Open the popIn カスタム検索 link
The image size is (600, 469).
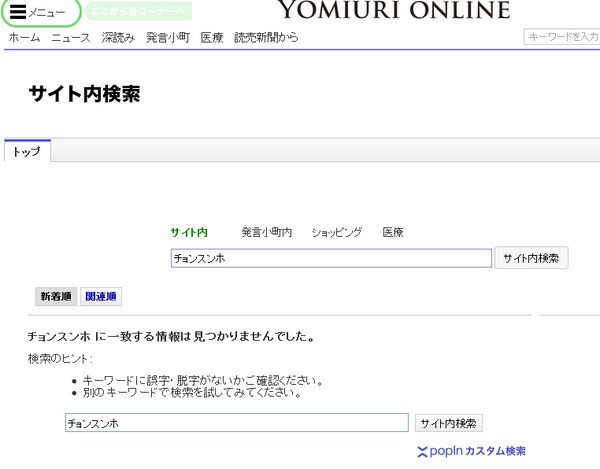tap(471, 451)
